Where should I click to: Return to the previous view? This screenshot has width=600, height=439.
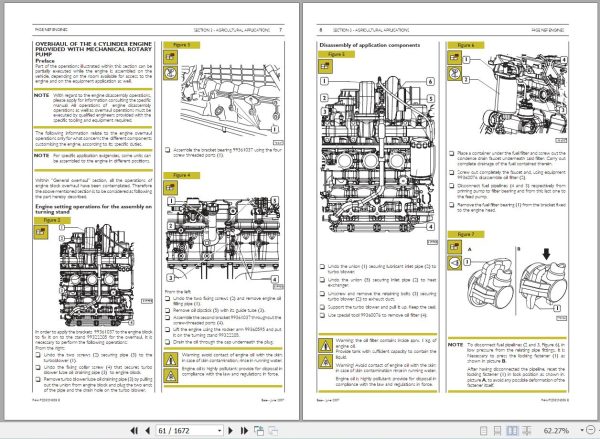click(x=259, y=431)
